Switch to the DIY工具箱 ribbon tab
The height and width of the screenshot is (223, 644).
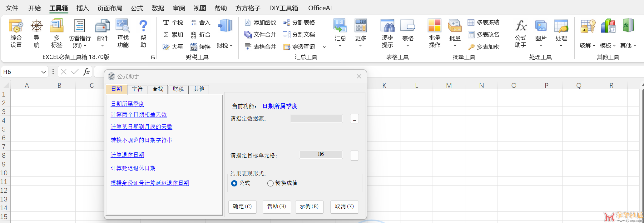coord(284,8)
